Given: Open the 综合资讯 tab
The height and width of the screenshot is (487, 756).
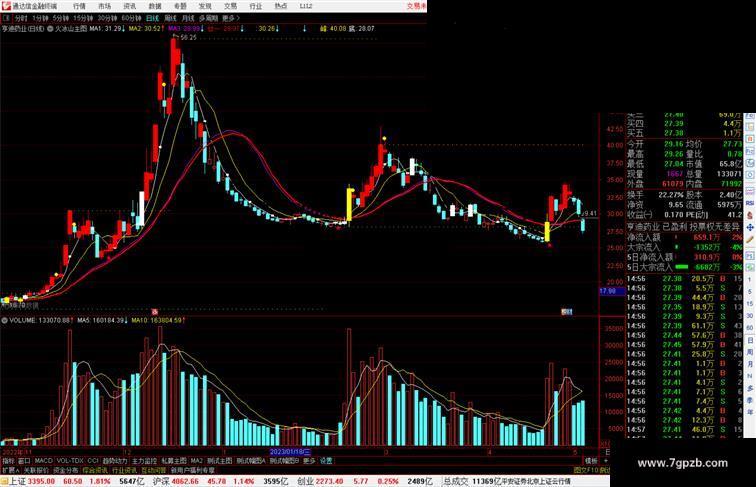Looking at the screenshot, I should coord(95,470).
